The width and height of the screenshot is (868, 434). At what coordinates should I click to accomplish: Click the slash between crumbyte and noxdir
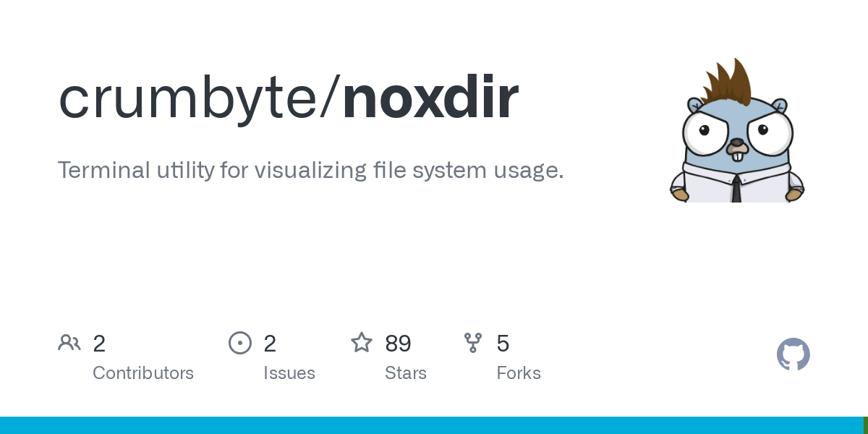331,98
